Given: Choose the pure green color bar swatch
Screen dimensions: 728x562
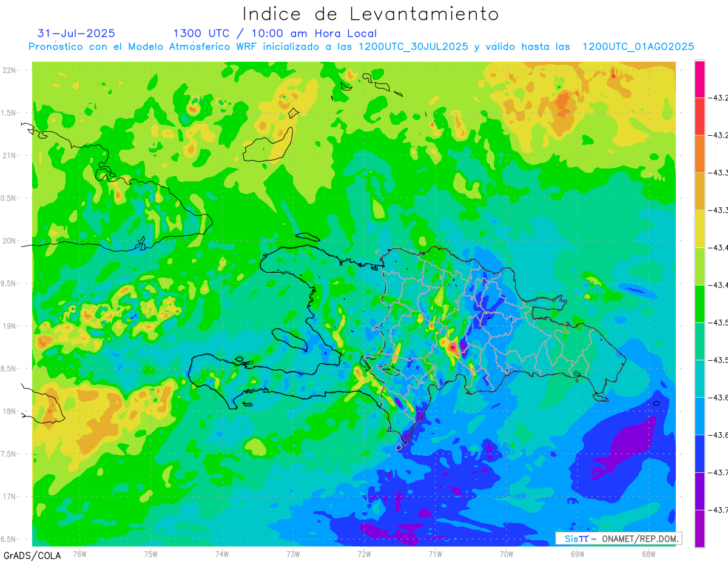Looking at the screenshot, I should [699, 304].
